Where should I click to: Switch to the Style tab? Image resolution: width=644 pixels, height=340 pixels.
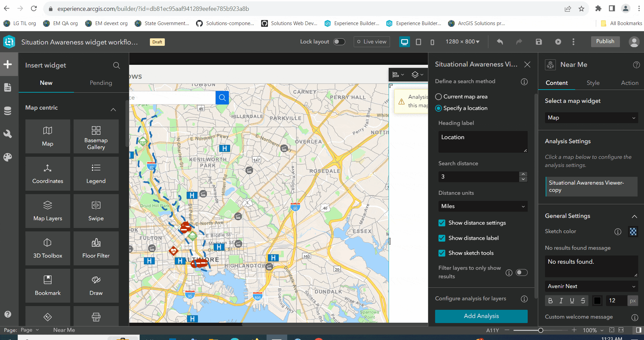pos(593,82)
